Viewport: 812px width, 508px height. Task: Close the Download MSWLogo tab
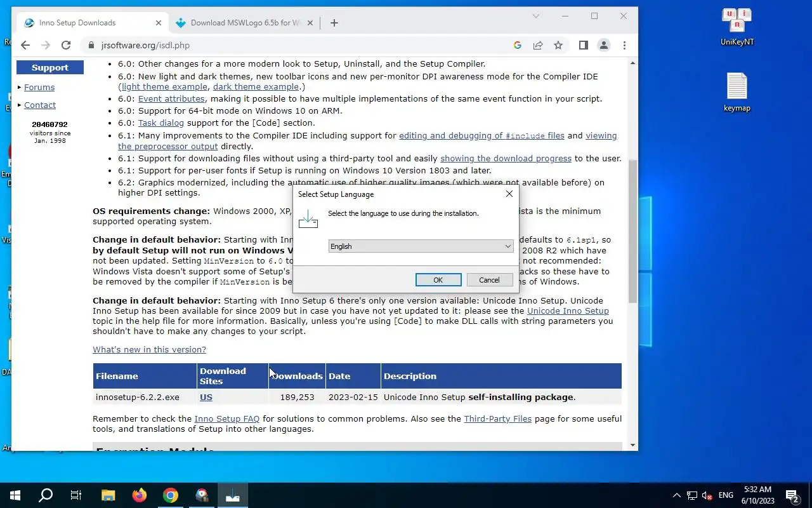point(310,23)
